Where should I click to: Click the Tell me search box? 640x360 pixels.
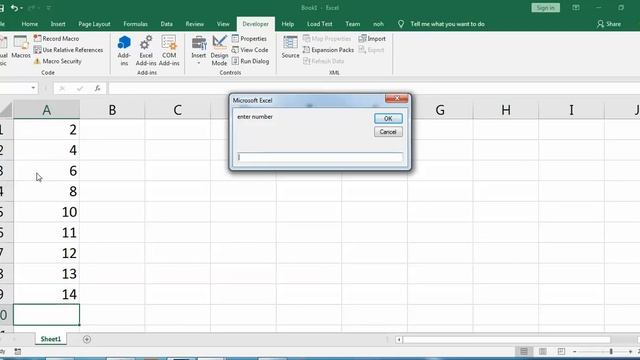(447, 24)
